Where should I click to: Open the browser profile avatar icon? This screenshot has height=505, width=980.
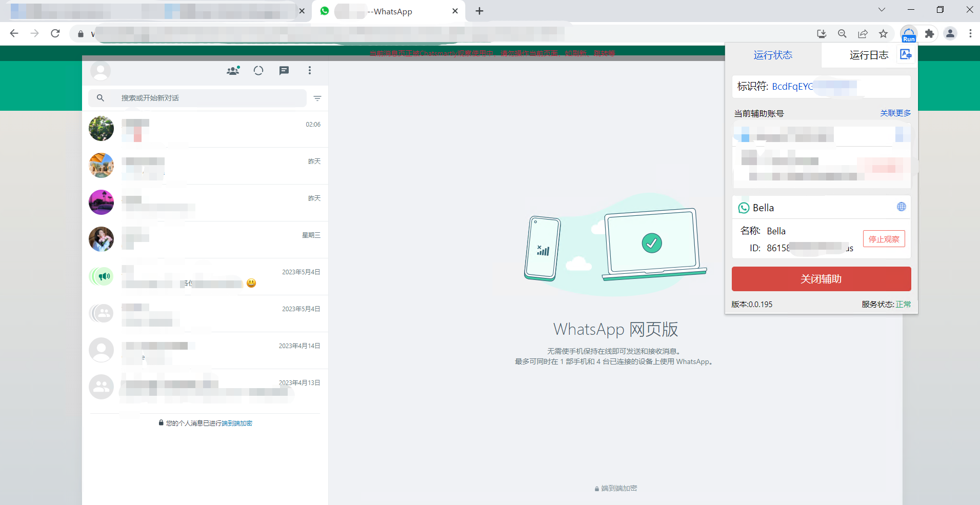coord(950,34)
